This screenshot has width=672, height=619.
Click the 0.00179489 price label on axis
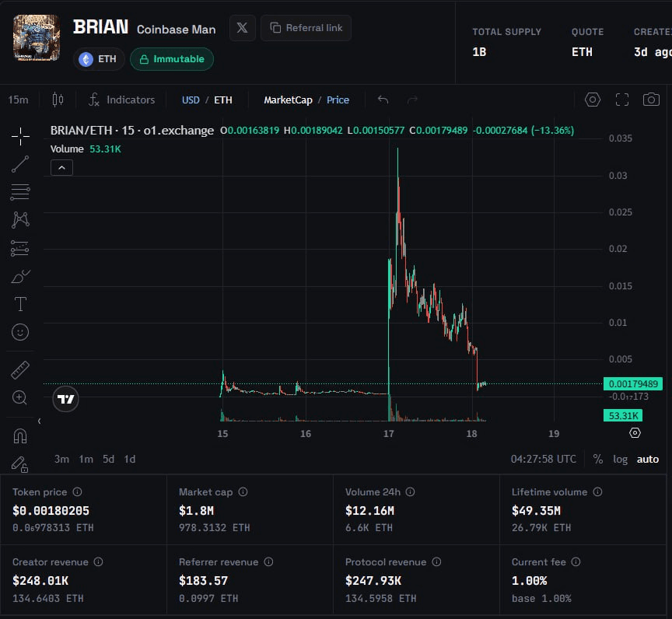633,384
